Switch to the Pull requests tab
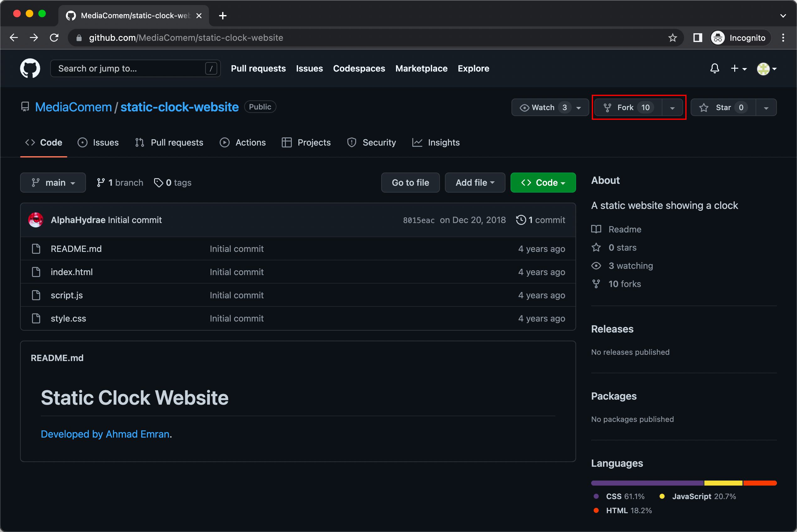 [177, 142]
